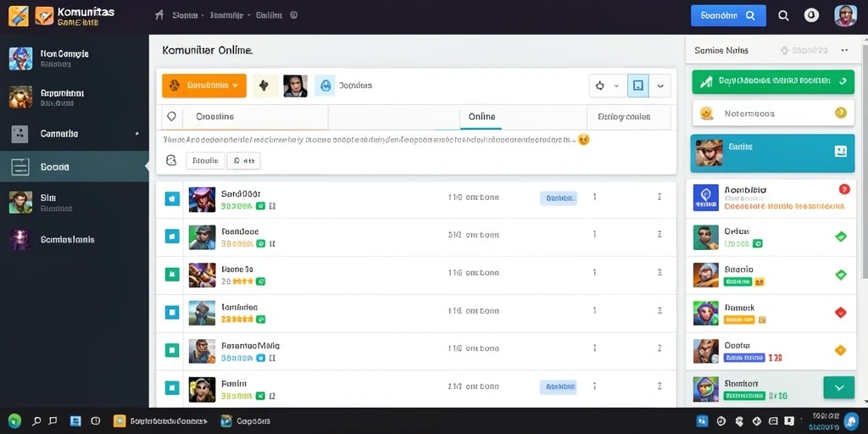Open the green Windows start icon
The image size is (868, 434).
(x=14, y=420)
